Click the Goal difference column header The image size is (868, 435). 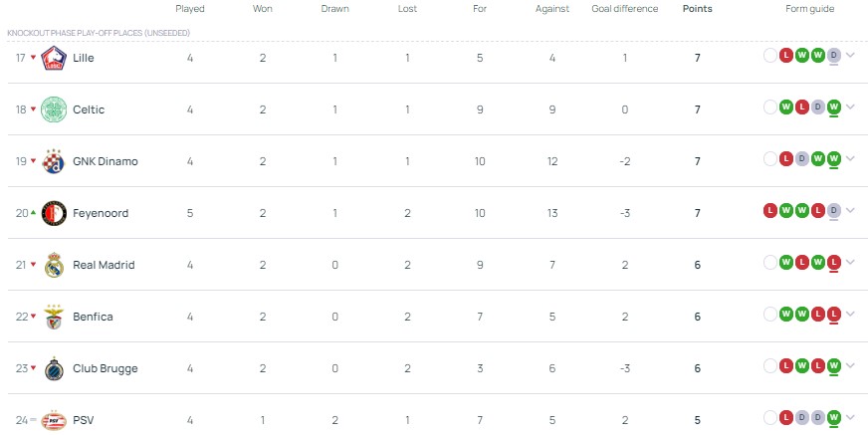pyautogui.click(x=625, y=9)
